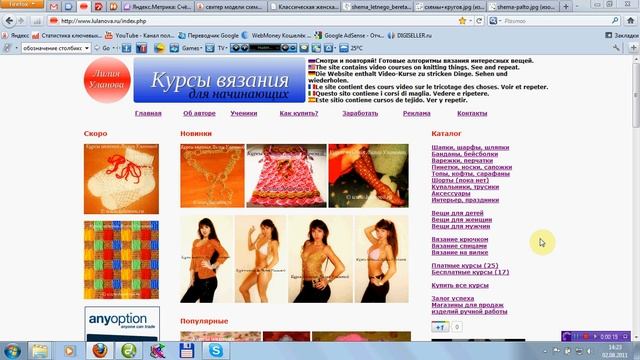Open the Платные курсы (25) link
The height and width of the screenshot is (360, 640).
point(465,265)
